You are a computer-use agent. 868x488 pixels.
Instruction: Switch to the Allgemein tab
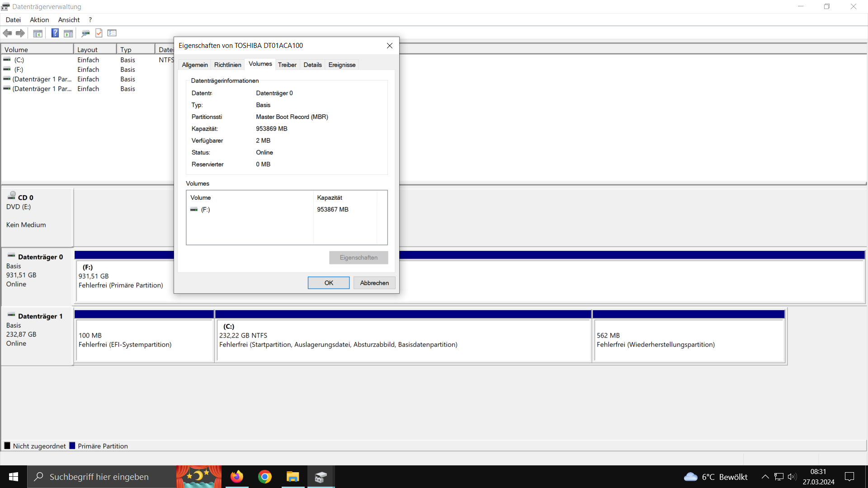[195, 65]
